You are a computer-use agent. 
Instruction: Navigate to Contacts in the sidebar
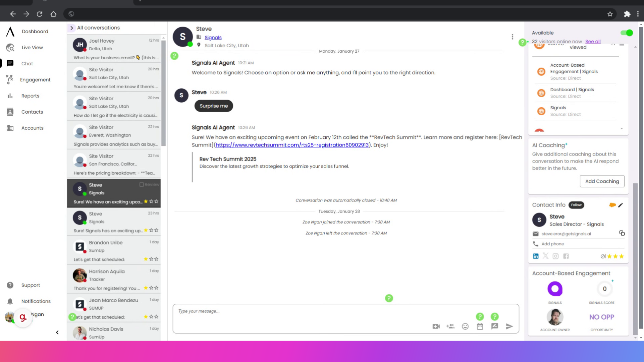(32, 112)
